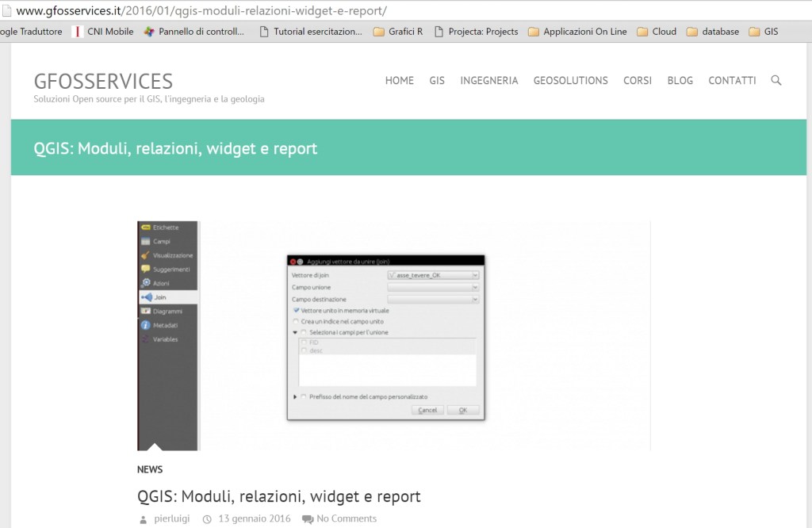This screenshot has height=528, width=812.
Task: Select the Azioni gear icon
Action: [146, 283]
